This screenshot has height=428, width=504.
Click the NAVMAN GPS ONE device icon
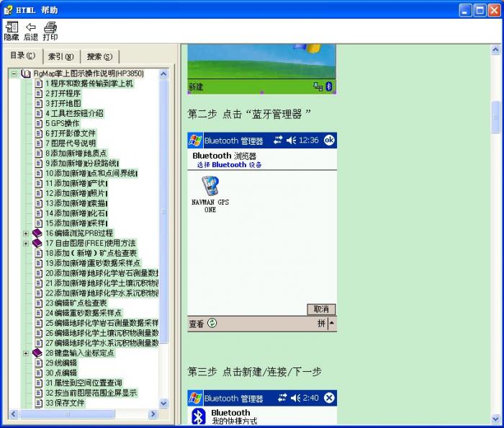(x=210, y=186)
